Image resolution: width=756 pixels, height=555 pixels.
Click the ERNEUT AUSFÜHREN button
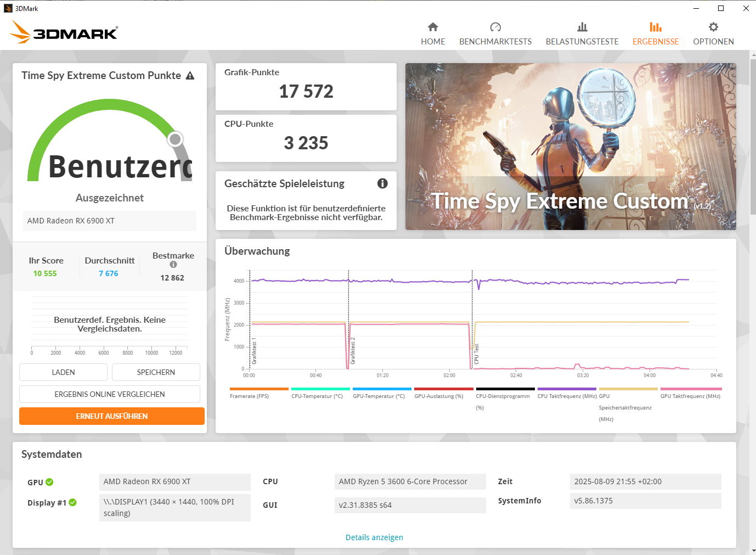112,416
